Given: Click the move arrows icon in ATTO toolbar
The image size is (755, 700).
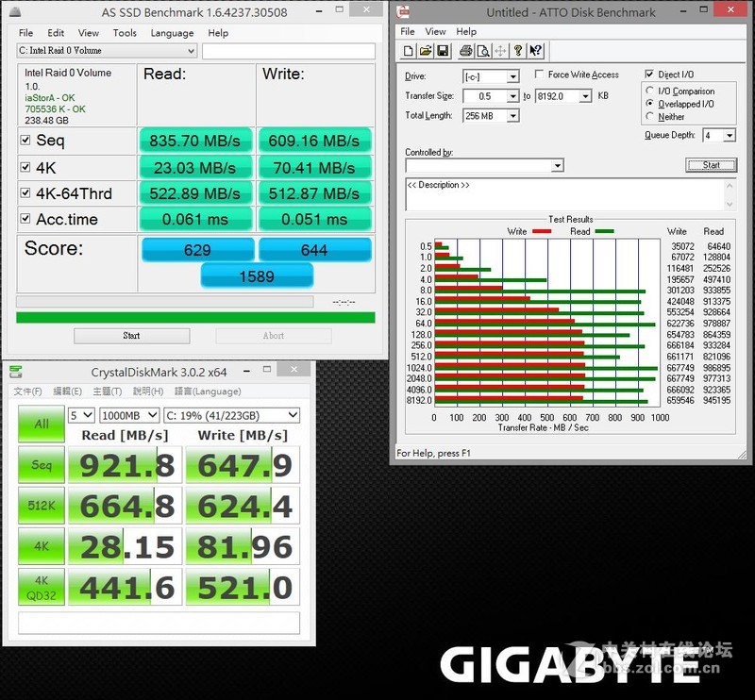Looking at the screenshot, I should coord(500,51).
